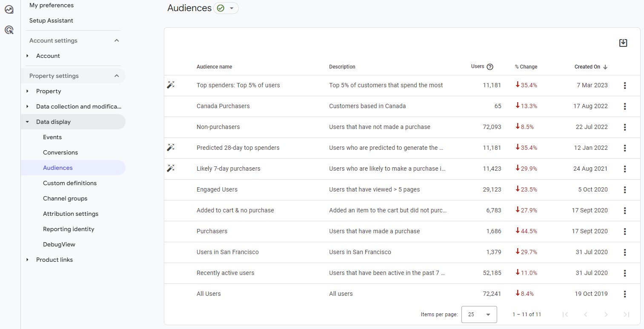Open the Audiences status dropdown

tap(226, 8)
